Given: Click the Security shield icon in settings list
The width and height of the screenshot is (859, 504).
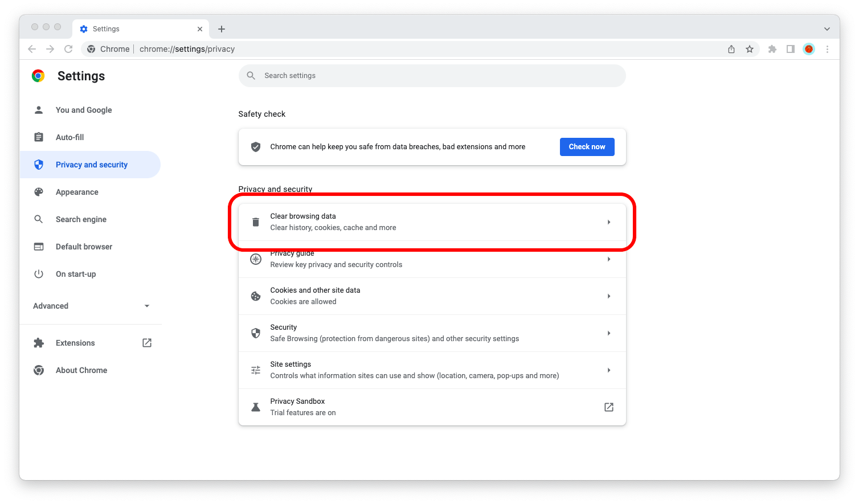Looking at the screenshot, I should click(255, 333).
